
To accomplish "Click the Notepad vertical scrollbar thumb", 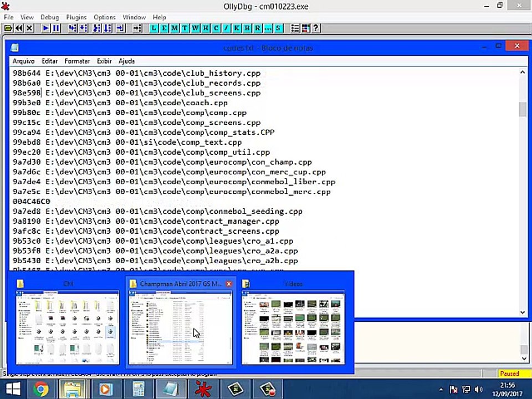I will pyautogui.click(x=523, y=109).
